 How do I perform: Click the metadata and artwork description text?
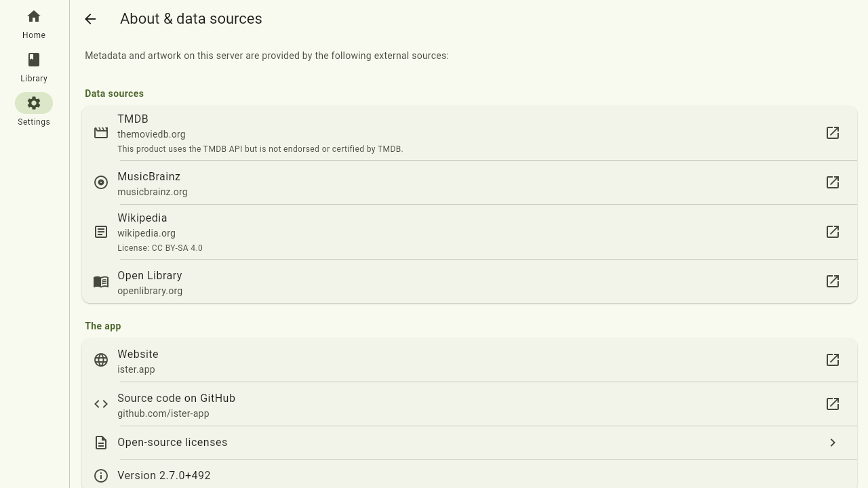267,56
